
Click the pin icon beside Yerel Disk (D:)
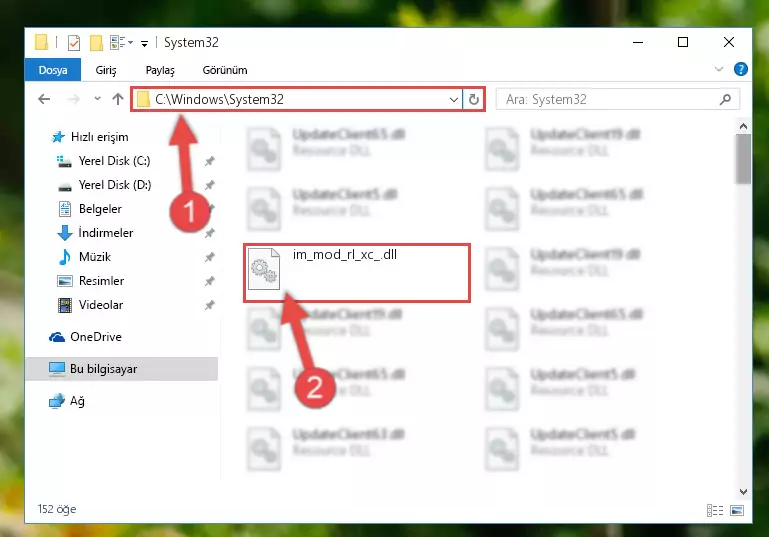pos(209,185)
